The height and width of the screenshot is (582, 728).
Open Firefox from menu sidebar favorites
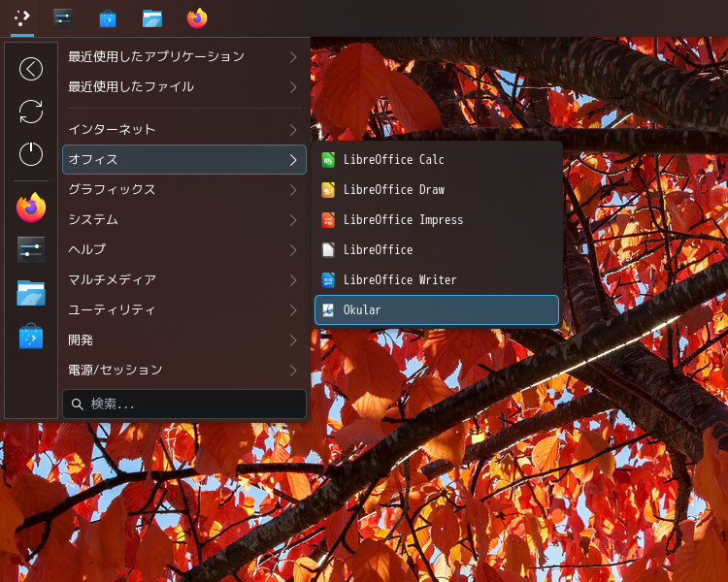(x=31, y=208)
